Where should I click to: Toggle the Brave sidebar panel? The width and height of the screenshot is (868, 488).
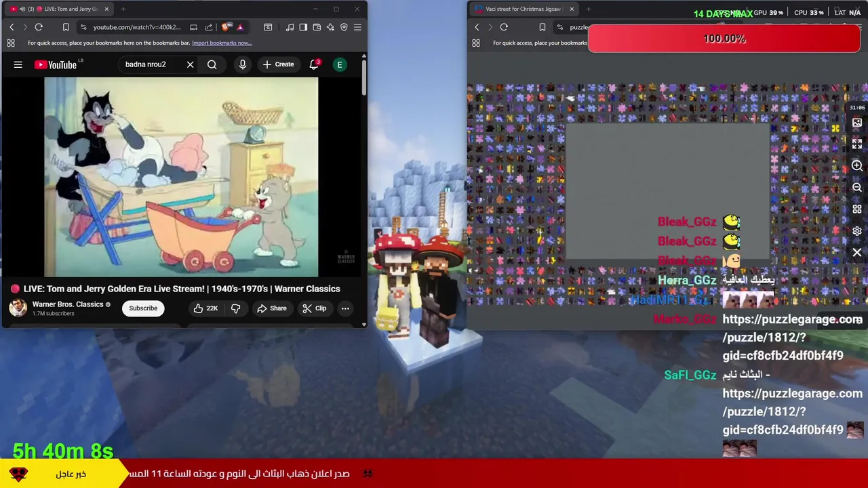pyautogui.click(x=303, y=27)
